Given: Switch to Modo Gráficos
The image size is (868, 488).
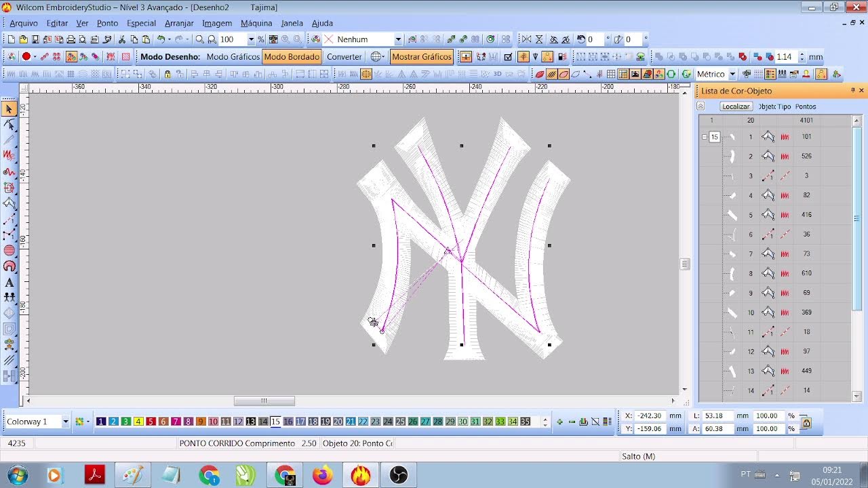Looking at the screenshot, I should coord(233,57).
